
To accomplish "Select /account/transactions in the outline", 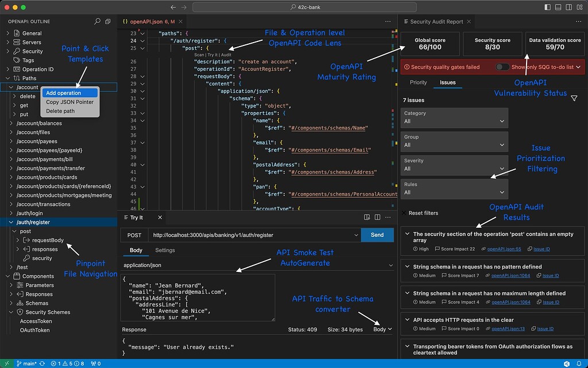I will pos(44,204).
